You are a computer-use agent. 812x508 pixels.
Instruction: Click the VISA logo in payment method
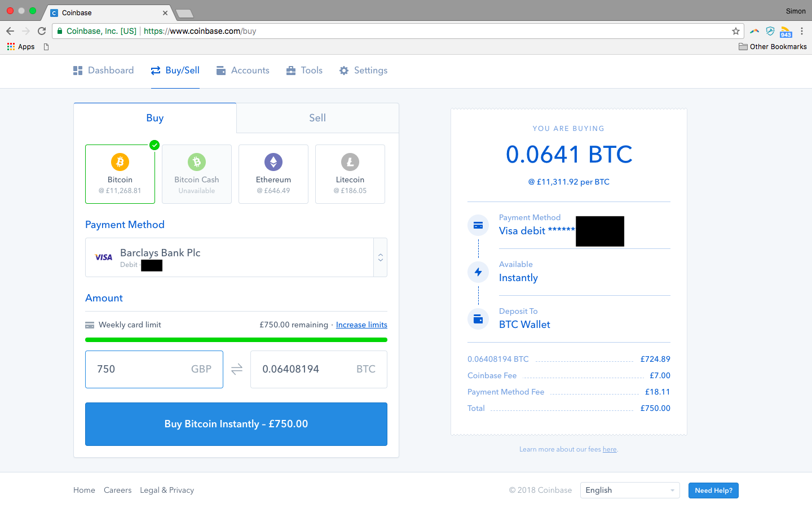(104, 257)
